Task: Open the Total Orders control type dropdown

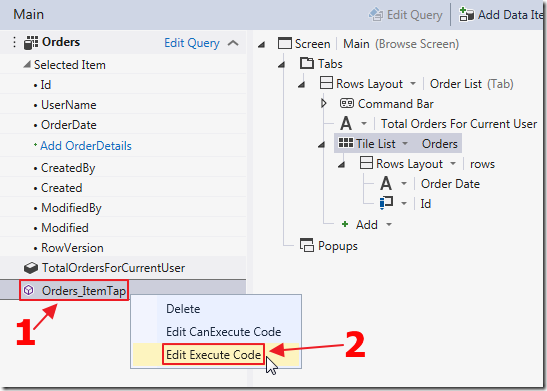Action: (364, 123)
